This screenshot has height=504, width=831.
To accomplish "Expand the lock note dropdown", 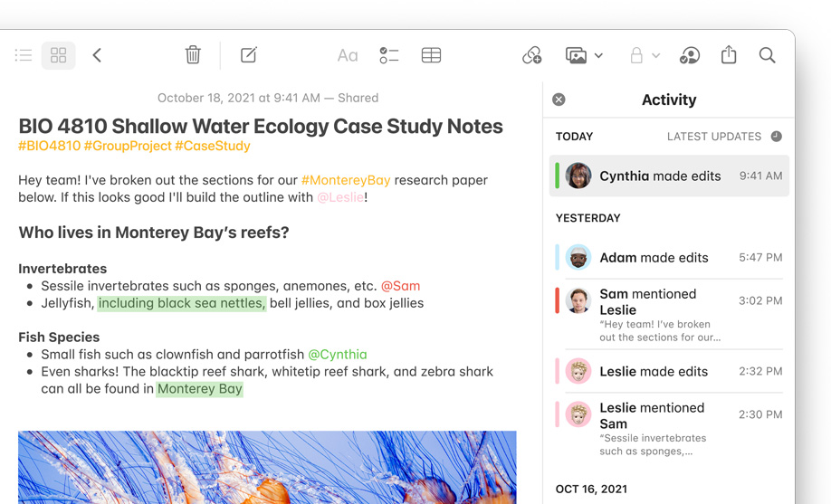I will pos(645,56).
